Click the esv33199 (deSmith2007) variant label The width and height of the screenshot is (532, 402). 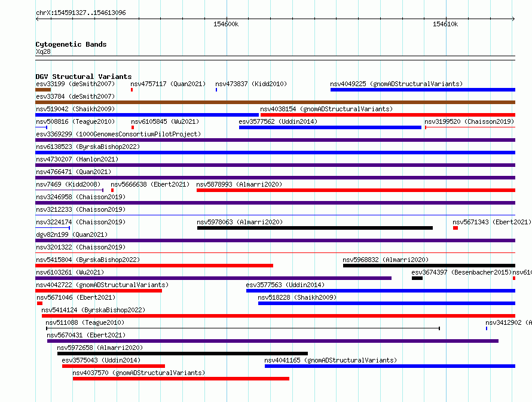pos(75,84)
